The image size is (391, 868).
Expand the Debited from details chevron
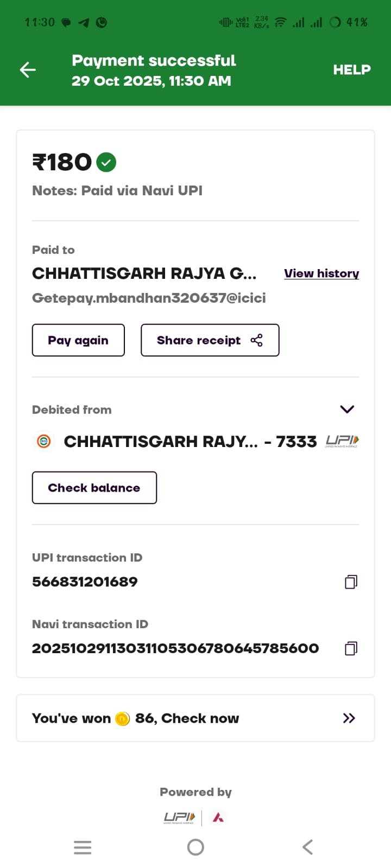[x=347, y=409]
